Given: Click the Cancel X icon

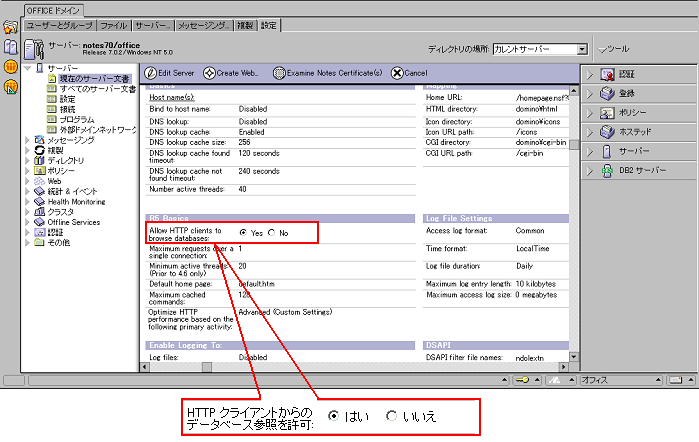Looking at the screenshot, I should click(397, 73).
